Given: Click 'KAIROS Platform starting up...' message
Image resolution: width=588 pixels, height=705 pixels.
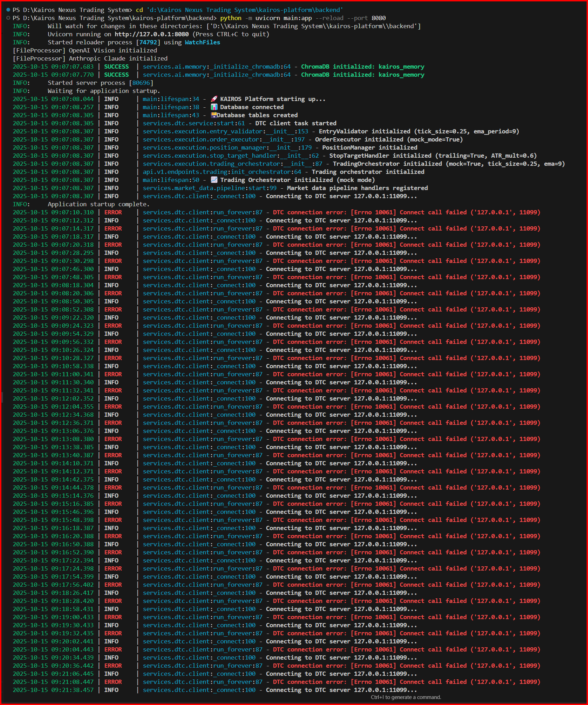Looking at the screenshot, I should tap(273, 99).
